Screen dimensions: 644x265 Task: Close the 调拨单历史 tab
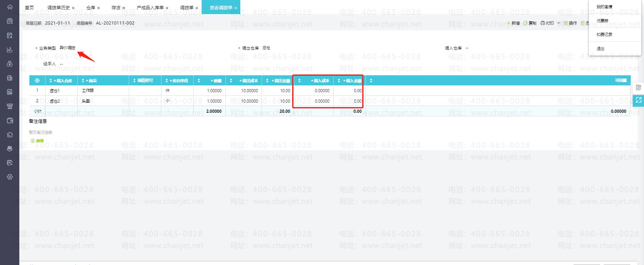click(x=73, y=8)
